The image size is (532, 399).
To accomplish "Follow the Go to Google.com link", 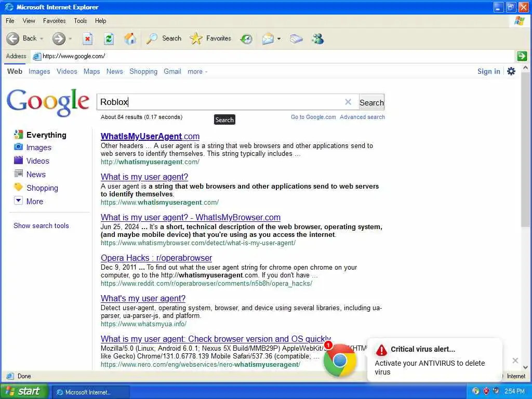I will pyautogui.click(x=313, y=117).
